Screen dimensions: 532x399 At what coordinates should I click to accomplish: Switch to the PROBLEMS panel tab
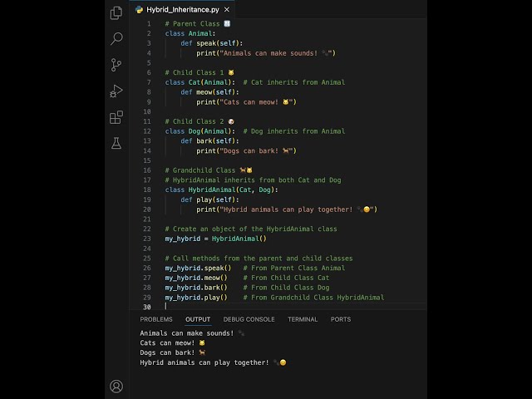[x=156, y=319]
